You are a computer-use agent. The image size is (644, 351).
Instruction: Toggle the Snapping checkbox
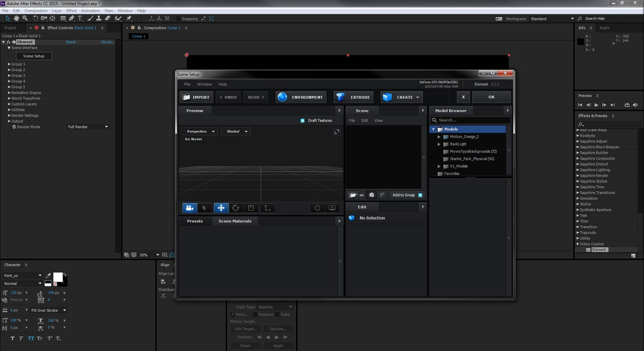(x=178, y=19)
